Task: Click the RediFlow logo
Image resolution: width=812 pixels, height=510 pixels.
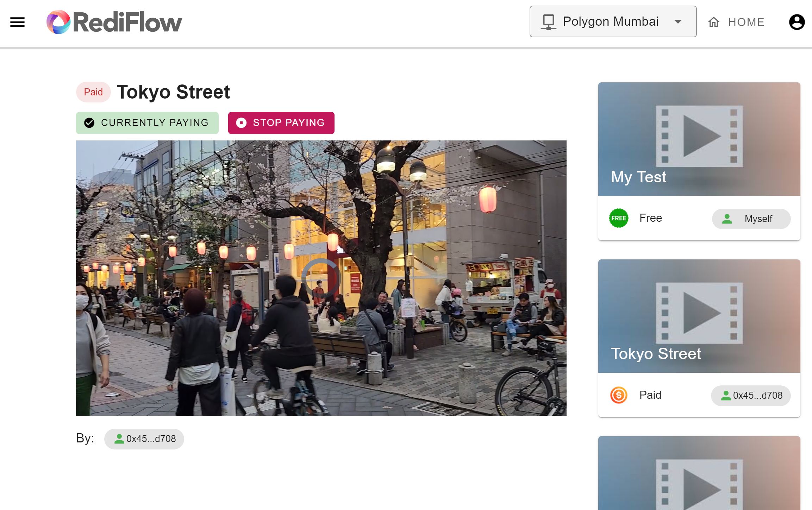Action: (114, 22)
